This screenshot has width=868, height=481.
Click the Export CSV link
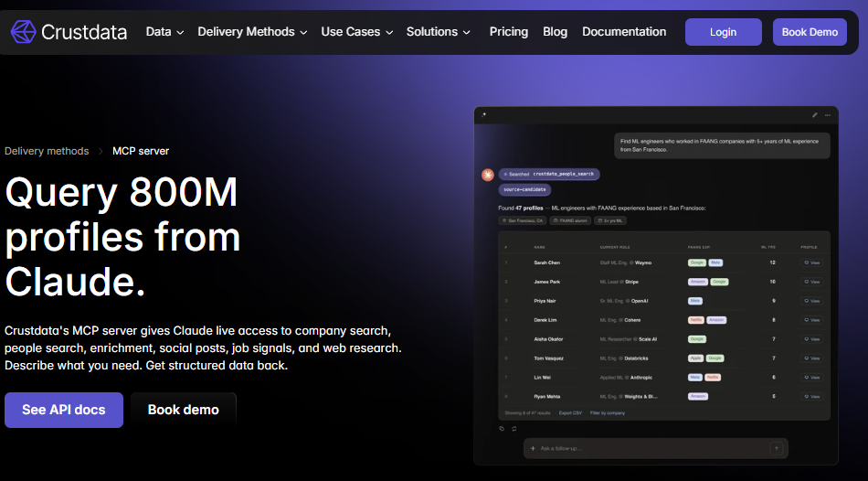(x=570, y=412)
